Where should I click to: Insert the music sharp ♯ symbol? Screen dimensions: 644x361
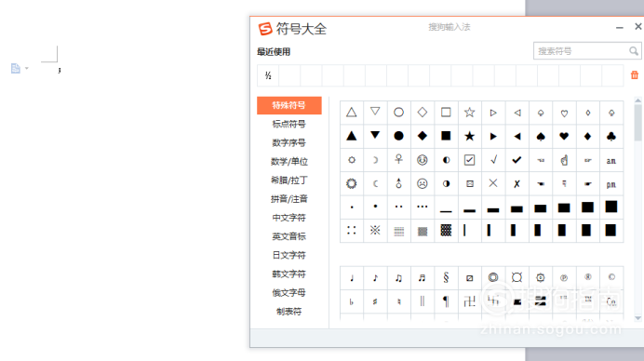pos(375,301)
